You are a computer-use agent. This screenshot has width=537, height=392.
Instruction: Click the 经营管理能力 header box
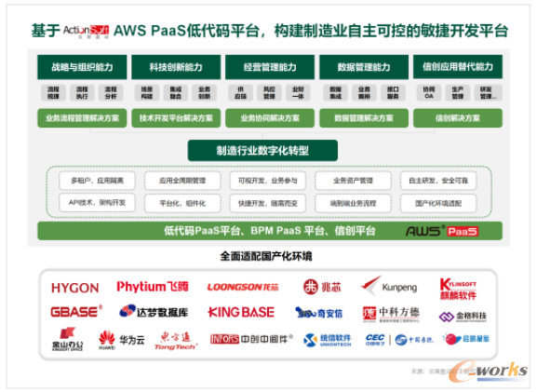(x=270, y=67)
